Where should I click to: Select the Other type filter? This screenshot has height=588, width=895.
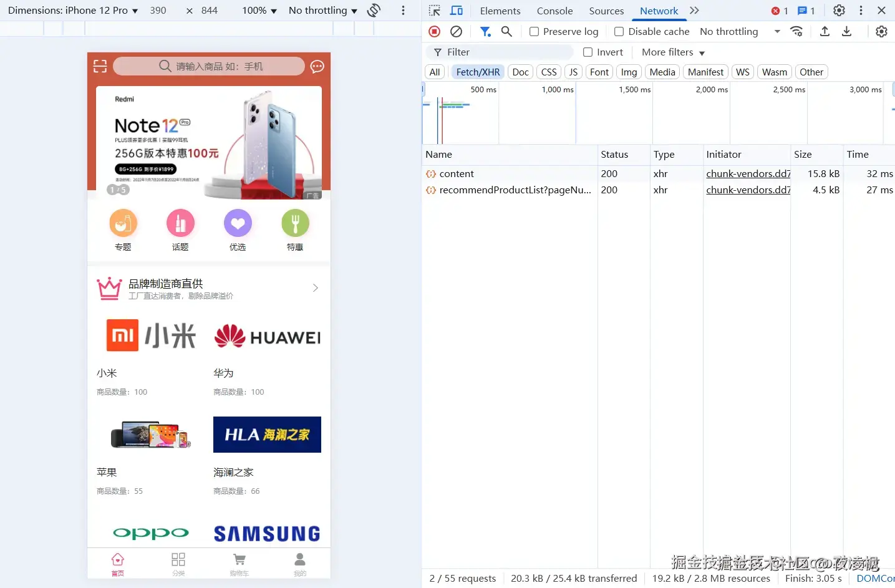pos(811,72)
